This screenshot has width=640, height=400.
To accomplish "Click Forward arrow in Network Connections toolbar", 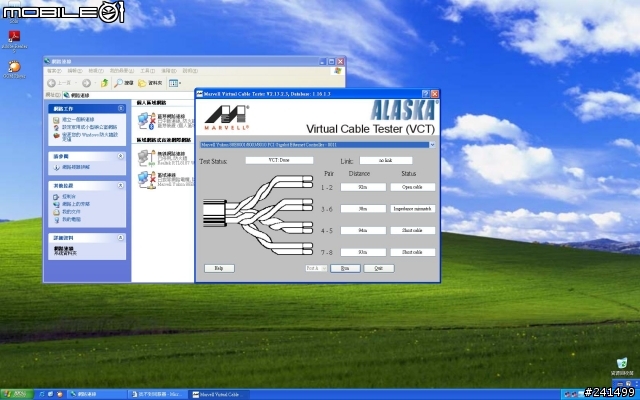I will 86,83.
